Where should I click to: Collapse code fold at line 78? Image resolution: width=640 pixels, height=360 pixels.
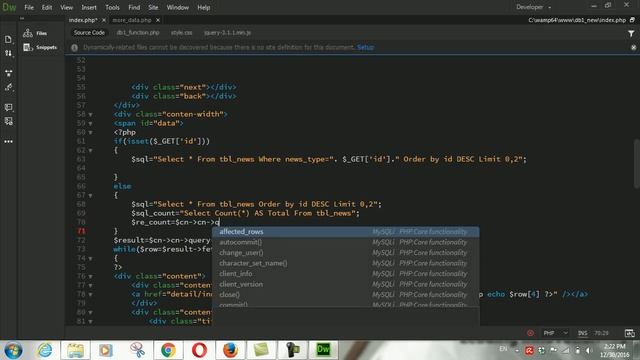(x=91, y=294)
